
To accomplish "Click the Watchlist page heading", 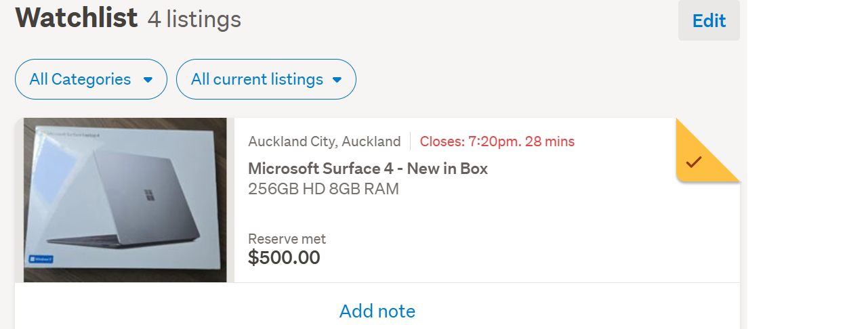I will click(77, 18).
